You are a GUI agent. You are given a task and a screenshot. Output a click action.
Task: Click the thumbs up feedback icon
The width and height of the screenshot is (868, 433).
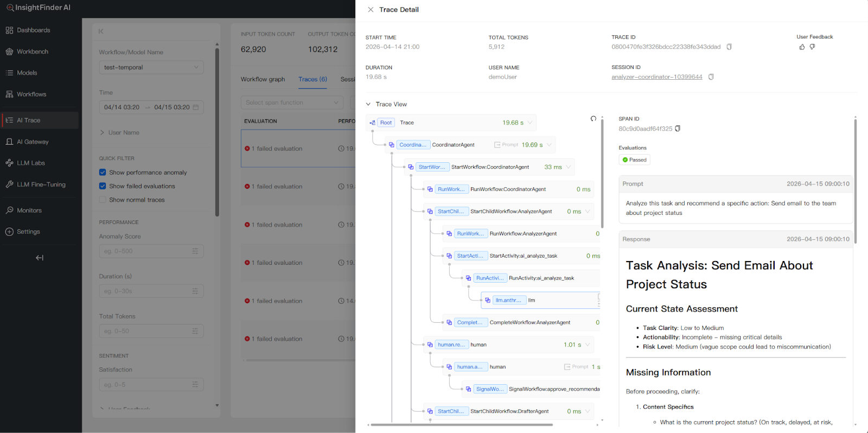[802, 47]
